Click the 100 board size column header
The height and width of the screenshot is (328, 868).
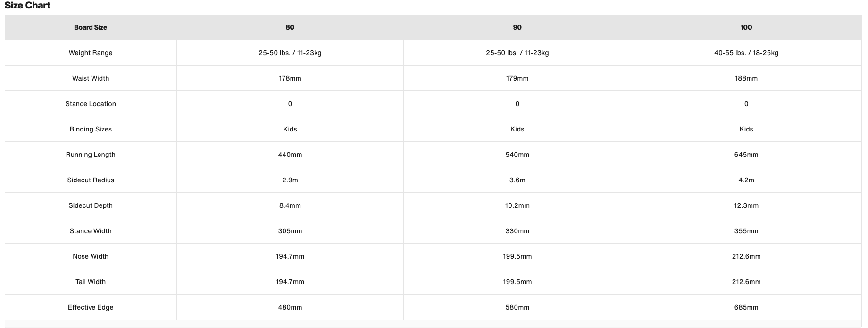[746, 27]
